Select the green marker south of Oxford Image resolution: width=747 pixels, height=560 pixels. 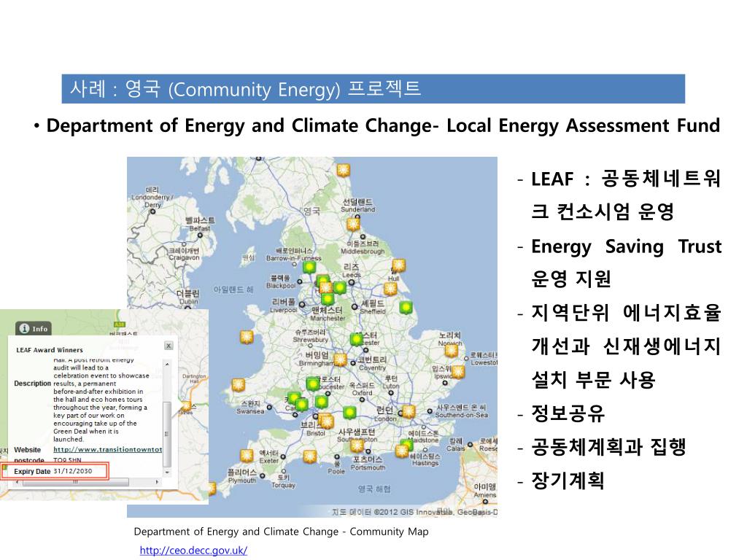349,413
